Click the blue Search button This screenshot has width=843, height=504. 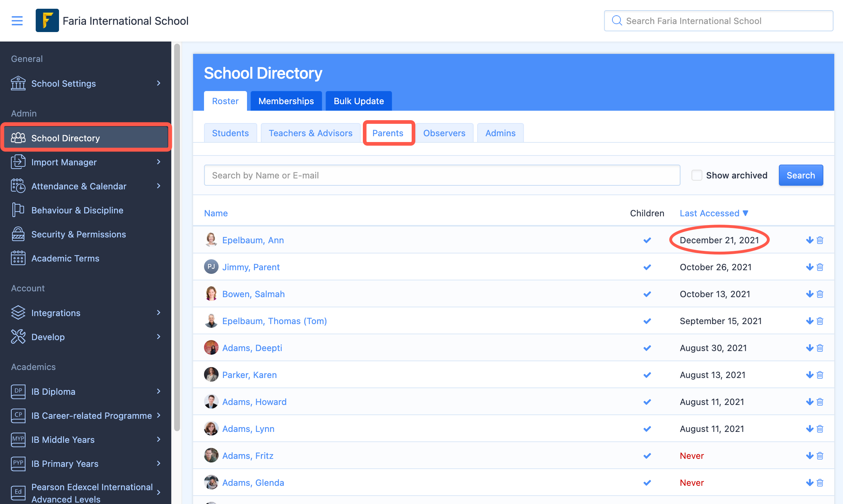801,175
